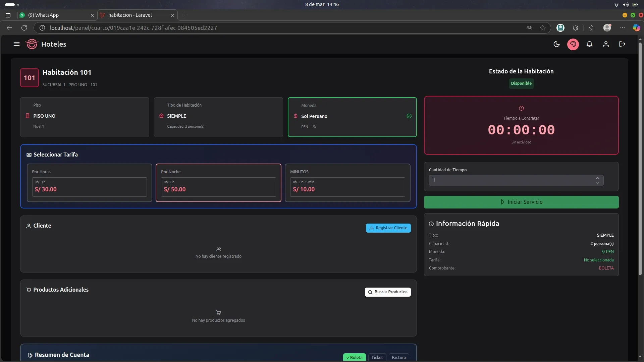Screen dimensions: 644x362
Task: Click the Iniciar Servicio button
Action: click(521, 202)
